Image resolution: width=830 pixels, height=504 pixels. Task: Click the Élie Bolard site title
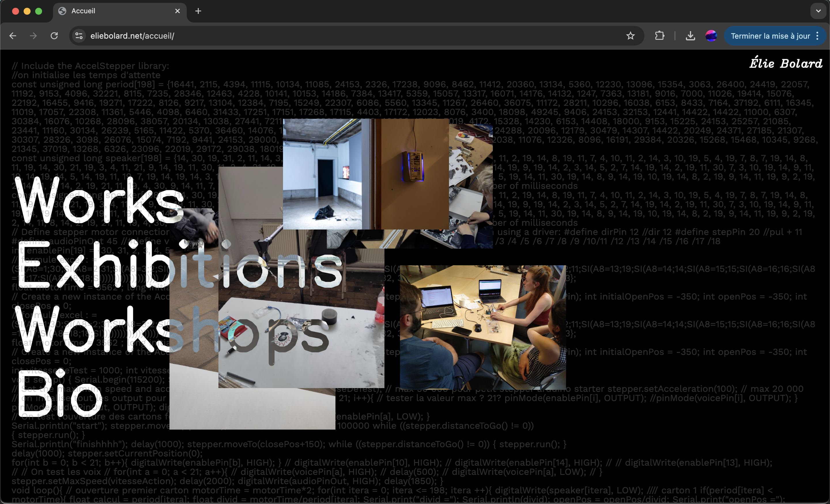(x=785, y=64)
